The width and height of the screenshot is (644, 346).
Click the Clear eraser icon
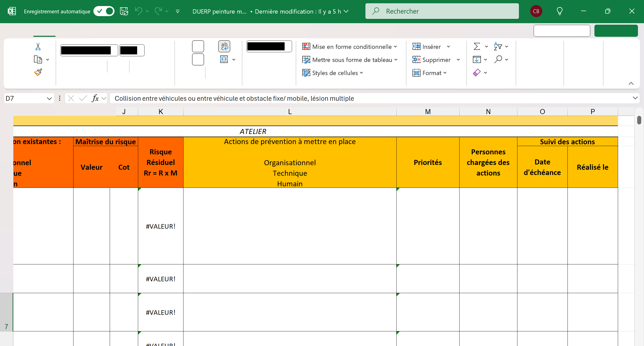(x=477, y=73)
